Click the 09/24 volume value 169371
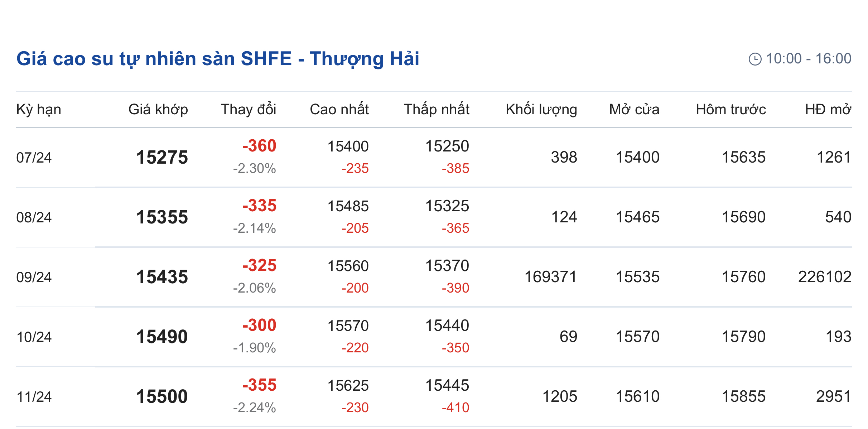 (550, 277)
